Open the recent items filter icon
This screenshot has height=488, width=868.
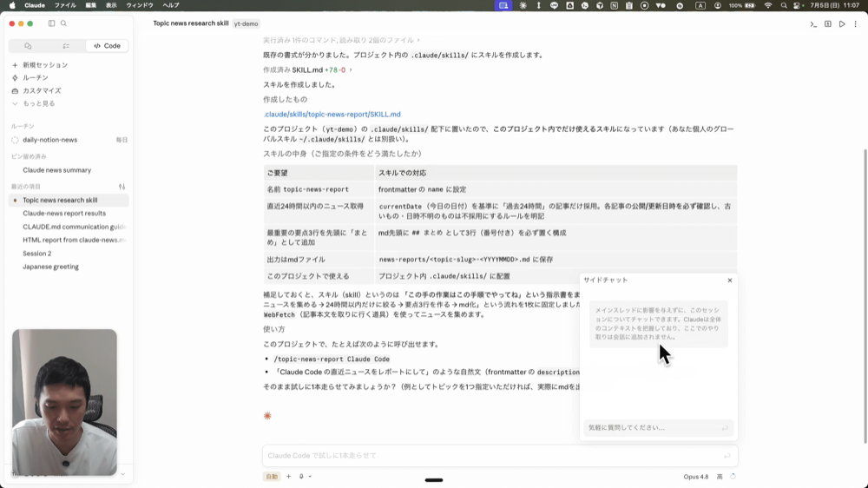tap(122, 187)
